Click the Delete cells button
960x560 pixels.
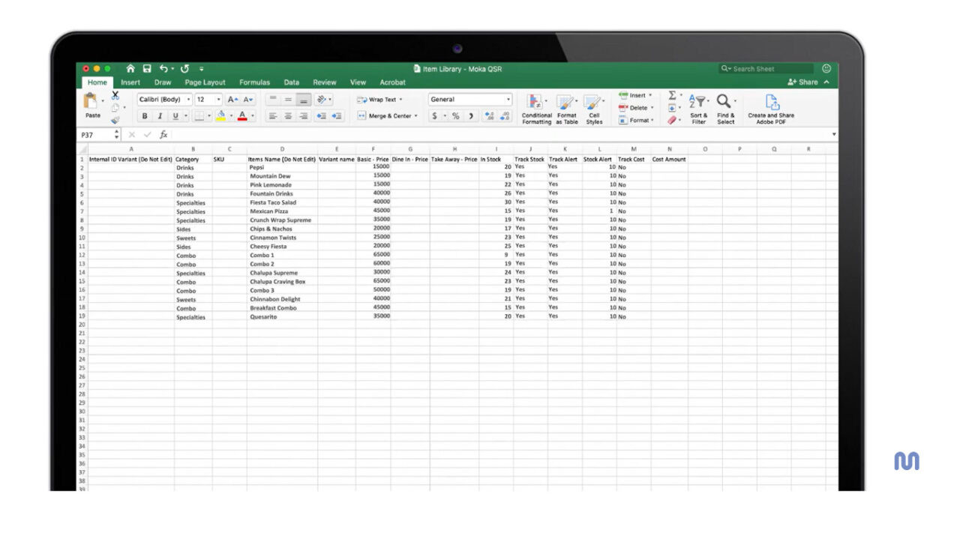click(x=635, y=108)
